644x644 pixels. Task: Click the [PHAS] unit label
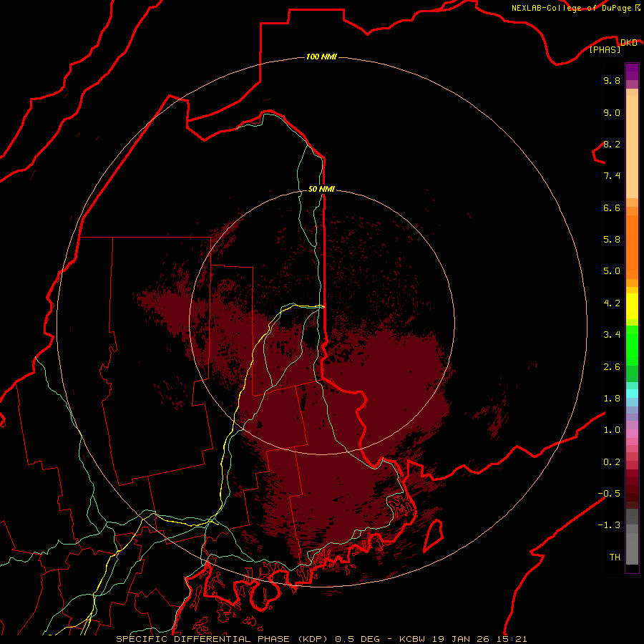coord(605,50)
